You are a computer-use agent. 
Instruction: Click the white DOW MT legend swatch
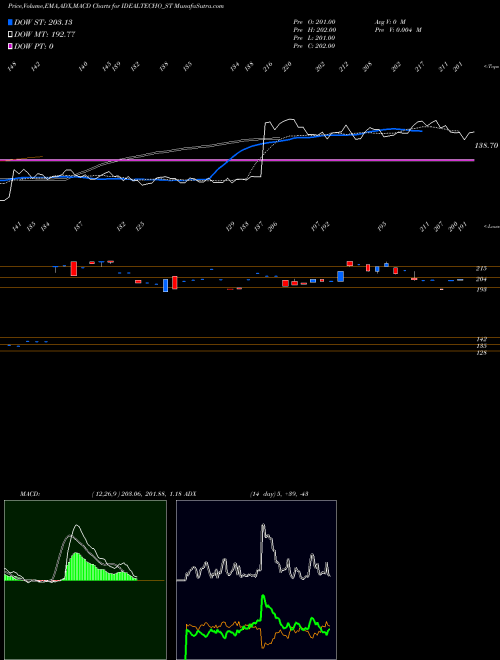(11, 35)
